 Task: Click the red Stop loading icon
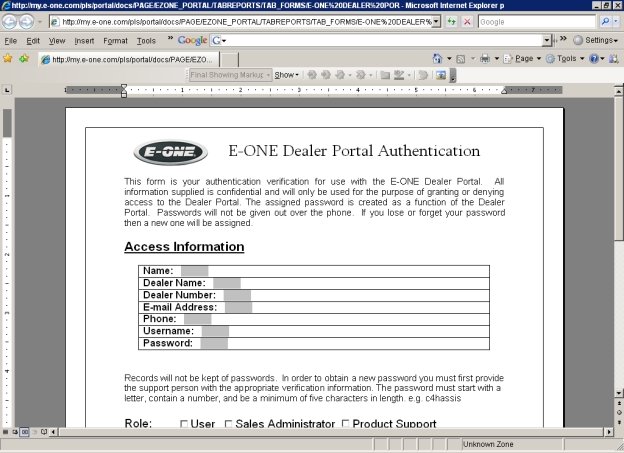(x=468, y=21)
